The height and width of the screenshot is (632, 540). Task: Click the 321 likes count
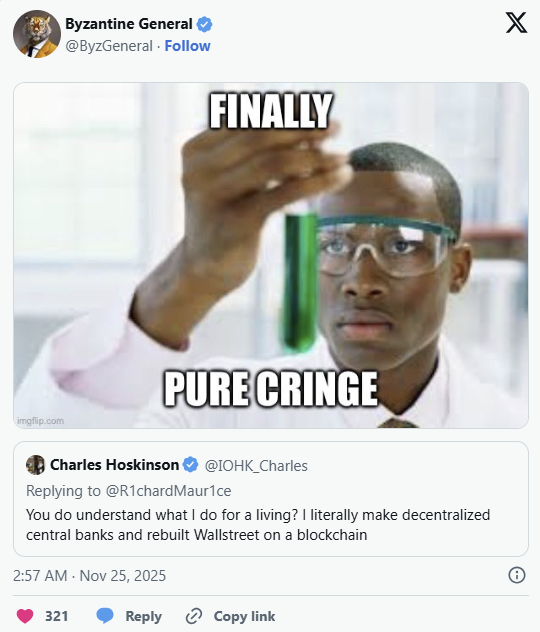(x=56, y=616)
